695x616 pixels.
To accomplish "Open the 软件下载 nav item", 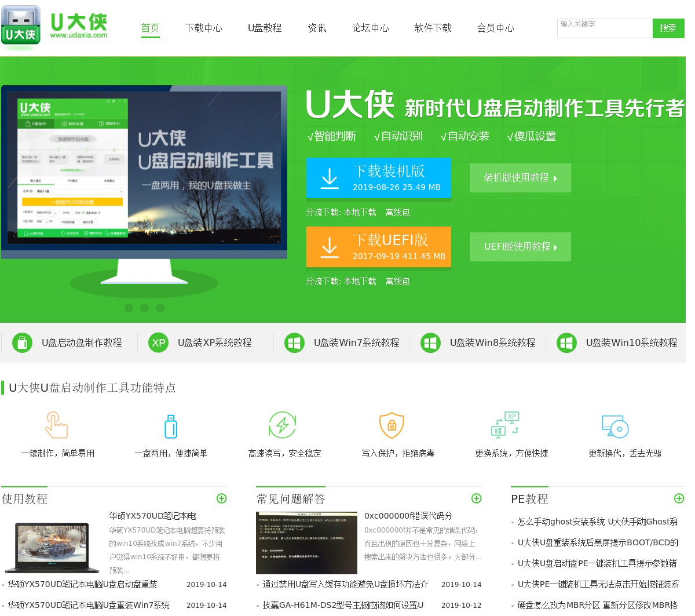I will point(433,28).
